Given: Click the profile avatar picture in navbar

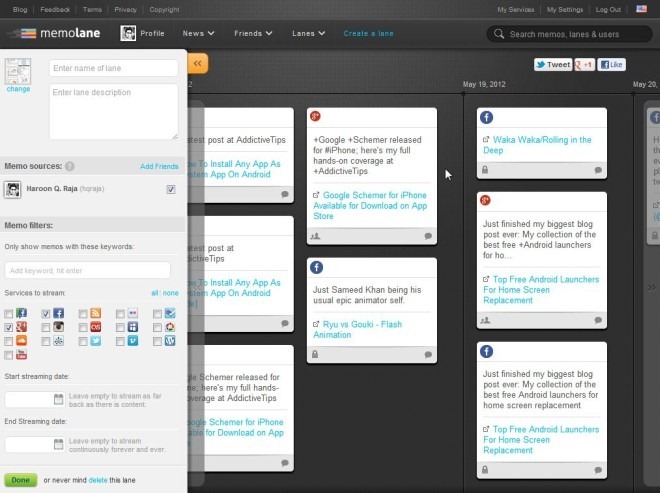Looking at the screenshot, I should click(x=128, y=33).
